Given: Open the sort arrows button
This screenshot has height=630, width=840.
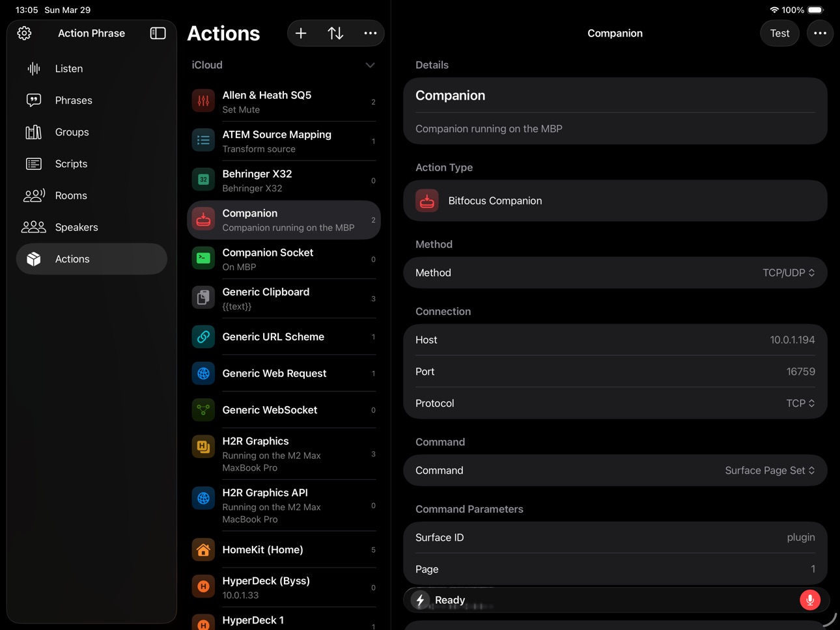Looking at the screenshot, I should pyautogui.click(x=335, y=33).
